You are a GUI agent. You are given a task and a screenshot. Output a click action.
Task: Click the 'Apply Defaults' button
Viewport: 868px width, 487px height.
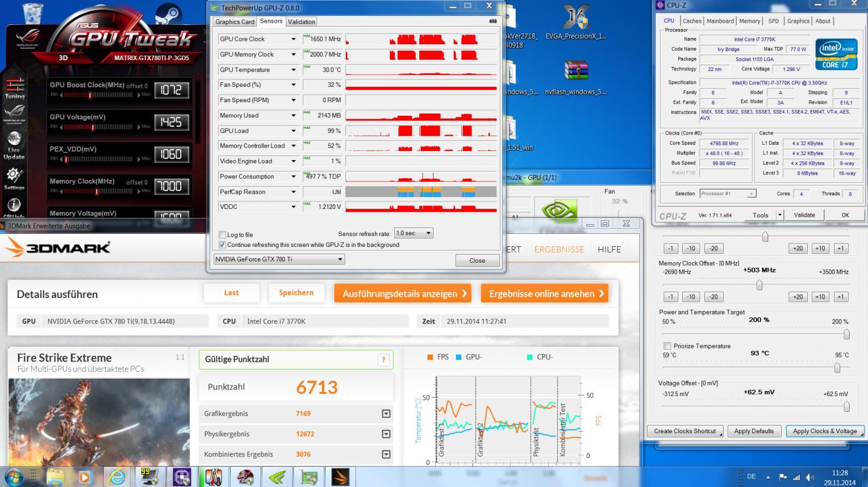tap(754, 431)
